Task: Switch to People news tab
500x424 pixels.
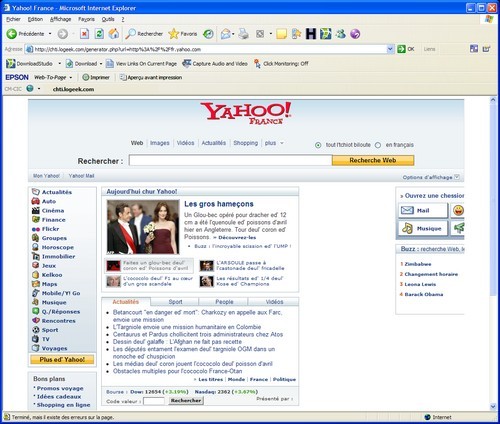Action: tap(224, 302)
